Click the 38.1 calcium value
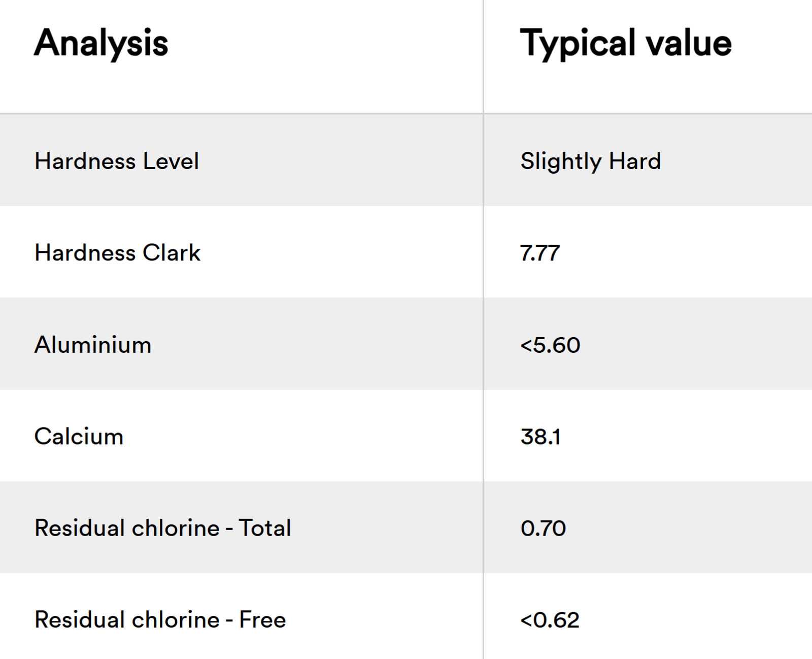Viewport: 812px width, 659px height. pos(540,437)
